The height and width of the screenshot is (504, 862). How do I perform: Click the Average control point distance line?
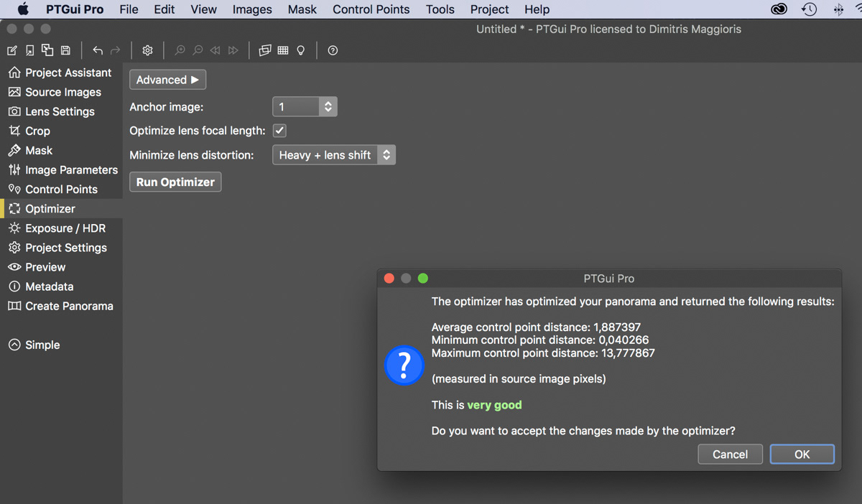click(536, 327)
